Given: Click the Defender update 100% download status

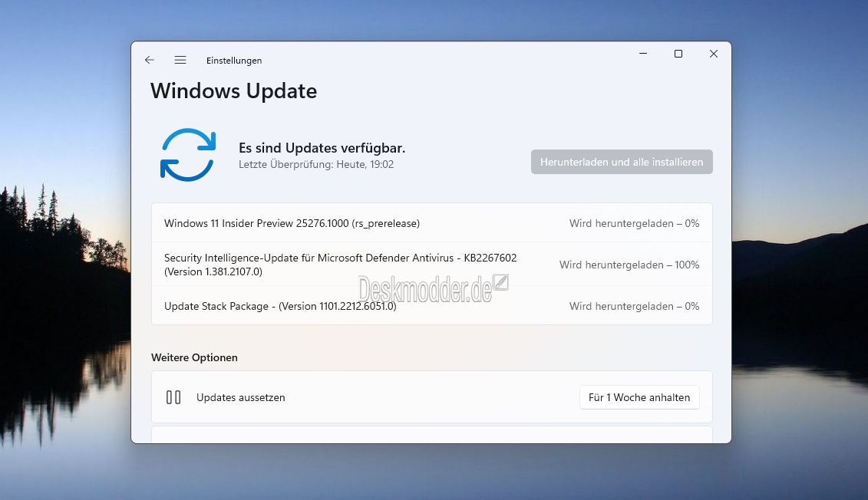Looking at the screenshot, I should 629,265.
